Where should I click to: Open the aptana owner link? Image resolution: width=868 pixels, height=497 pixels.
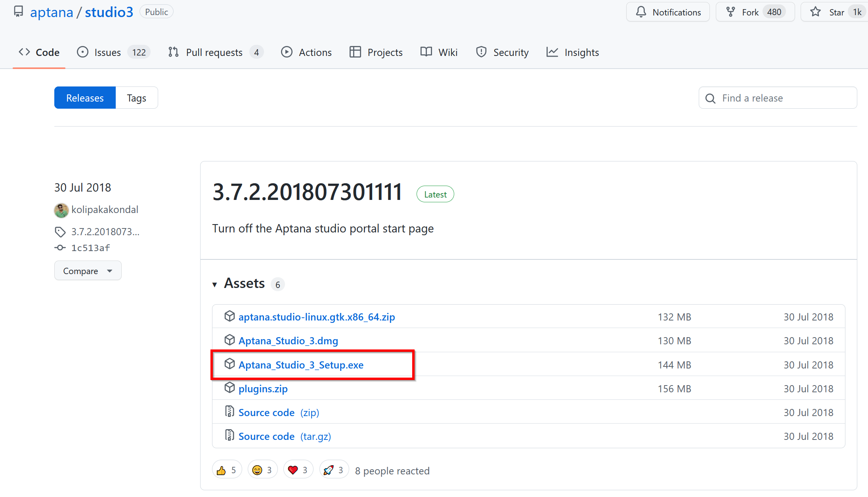(52, 12)
